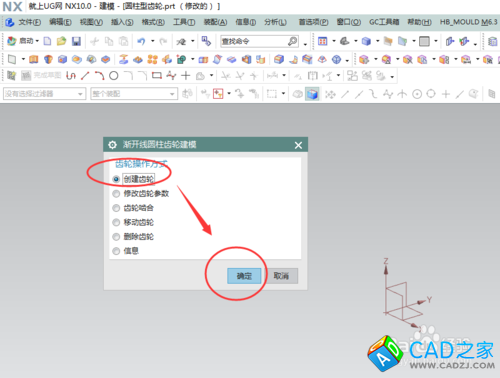
Task: Open file with the folder icon
Action: point(61,41)
